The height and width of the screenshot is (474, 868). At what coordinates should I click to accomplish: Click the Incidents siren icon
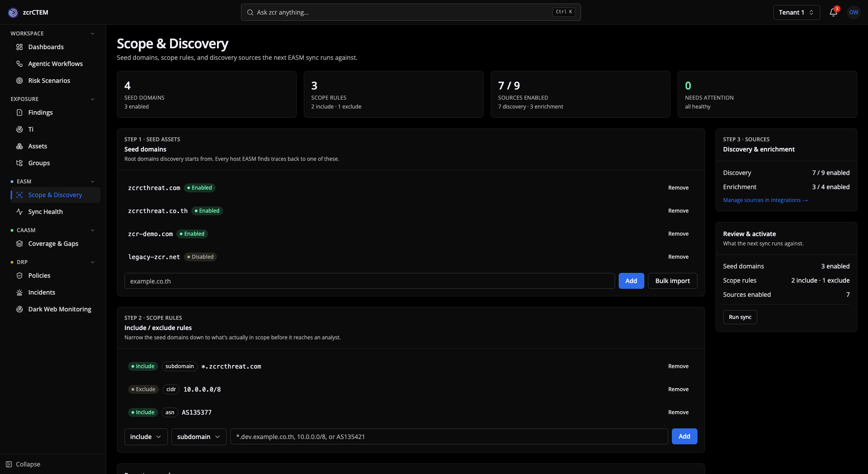click(x=19, y=292)
